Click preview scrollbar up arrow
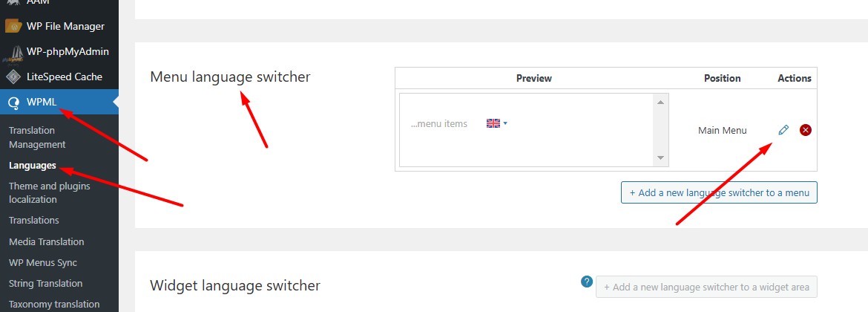 [x=660, y=102]
